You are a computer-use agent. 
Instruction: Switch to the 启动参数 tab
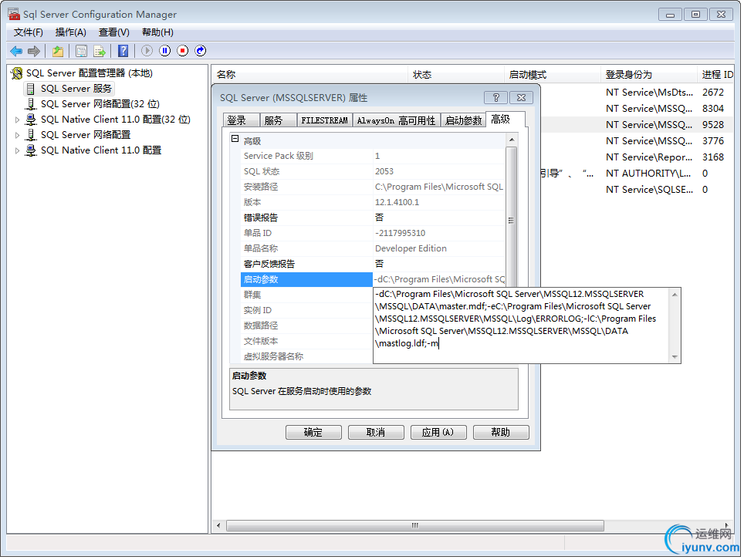(x=464, y=120)
